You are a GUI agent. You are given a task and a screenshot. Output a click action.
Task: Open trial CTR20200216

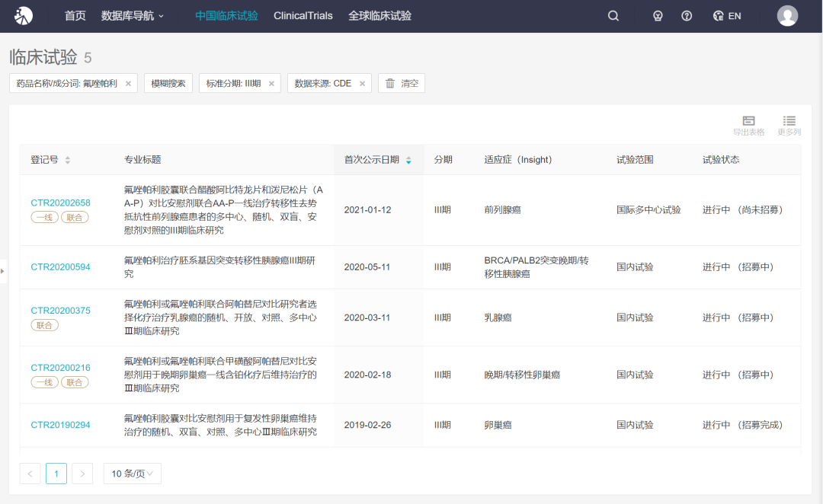click(60, 368)
